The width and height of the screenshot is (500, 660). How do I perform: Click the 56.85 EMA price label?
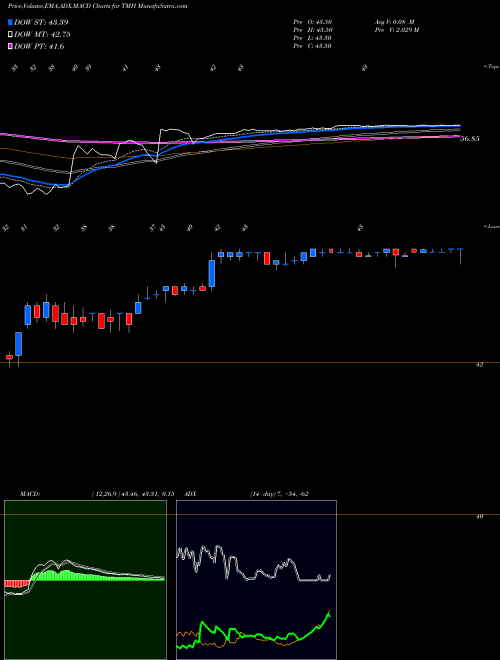[469, 138]
